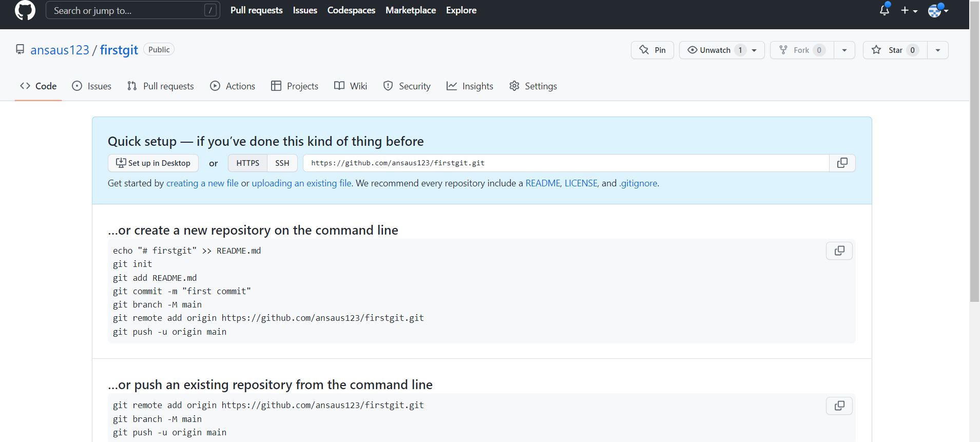The height and width of the screenshot is (442, 980).
Task: Open the repository Pull requests tab
Action: (161, 86)
